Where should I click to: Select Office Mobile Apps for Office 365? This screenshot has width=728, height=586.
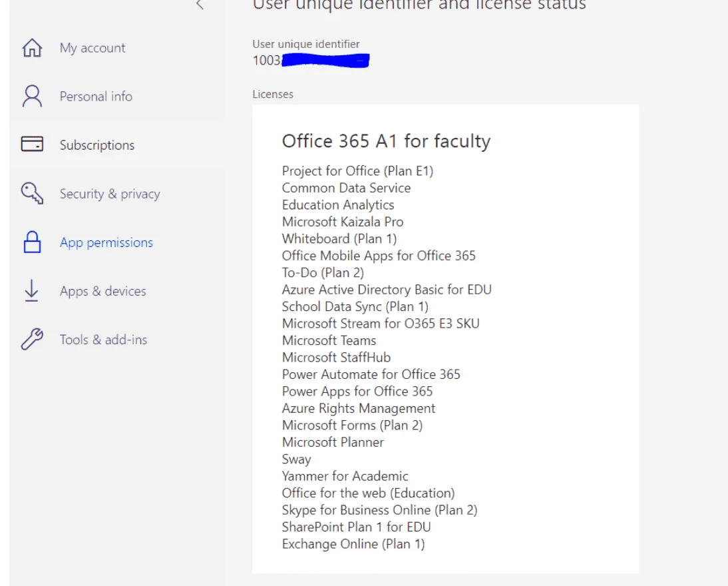tap(379, 256)
